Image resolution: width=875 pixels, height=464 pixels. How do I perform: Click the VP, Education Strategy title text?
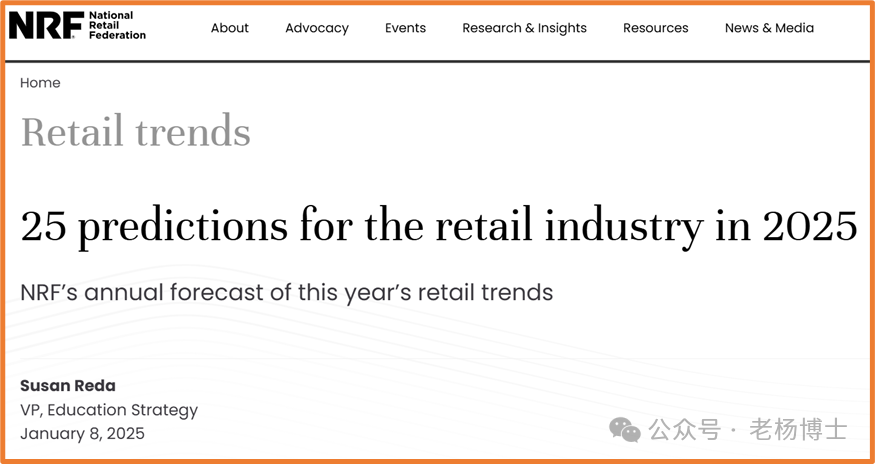click(109, 410)
